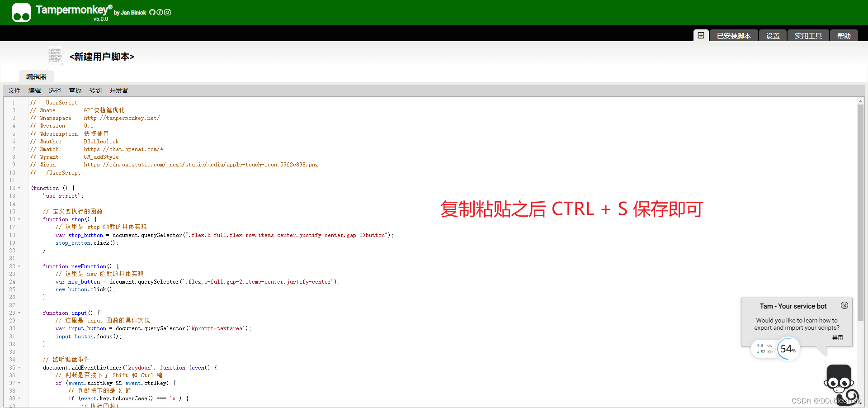Collapse code fold at line 16

(x=19, y=219)
